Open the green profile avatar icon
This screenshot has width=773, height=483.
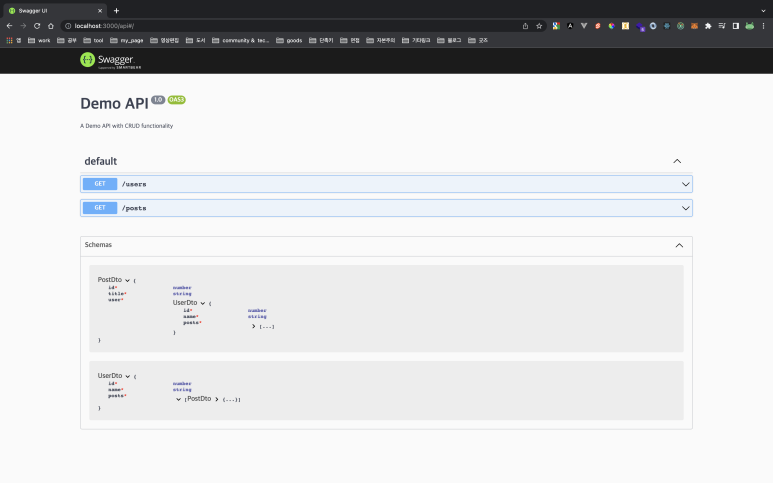749,26
